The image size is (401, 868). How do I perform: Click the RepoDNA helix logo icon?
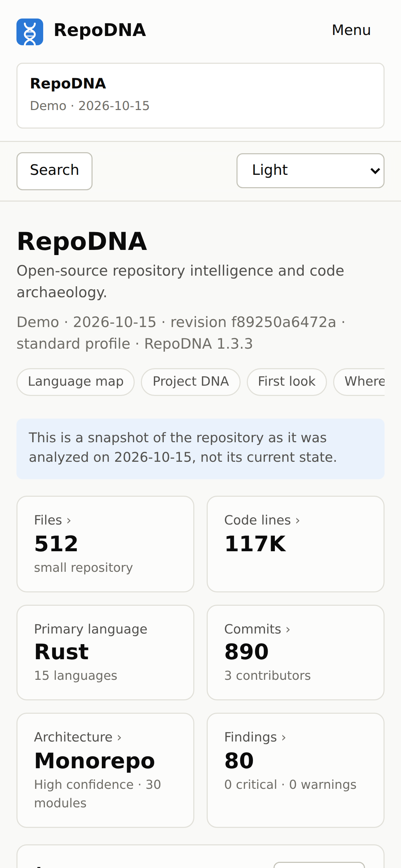pos(30,32)
